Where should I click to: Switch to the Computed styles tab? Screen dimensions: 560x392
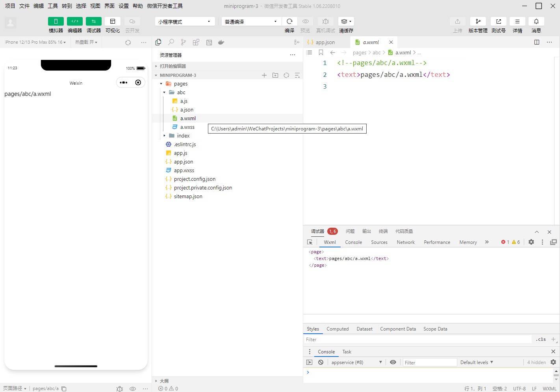tap(337, 329)
